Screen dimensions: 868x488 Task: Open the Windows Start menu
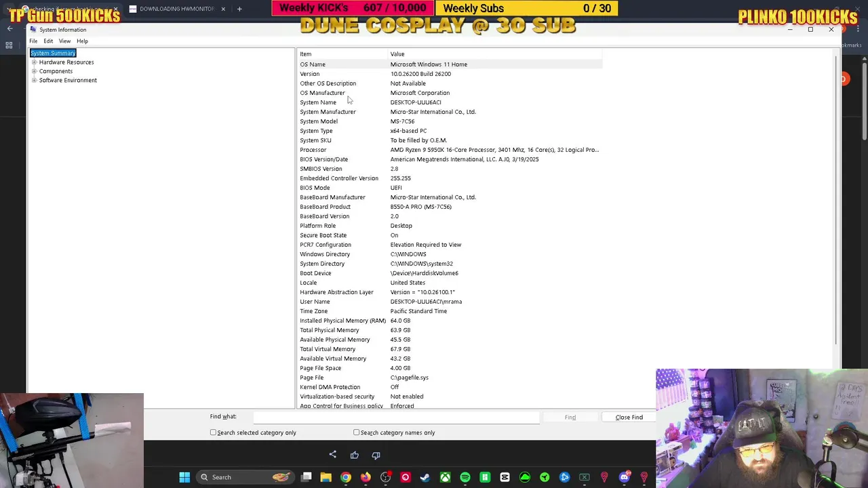tap(184, 477)
